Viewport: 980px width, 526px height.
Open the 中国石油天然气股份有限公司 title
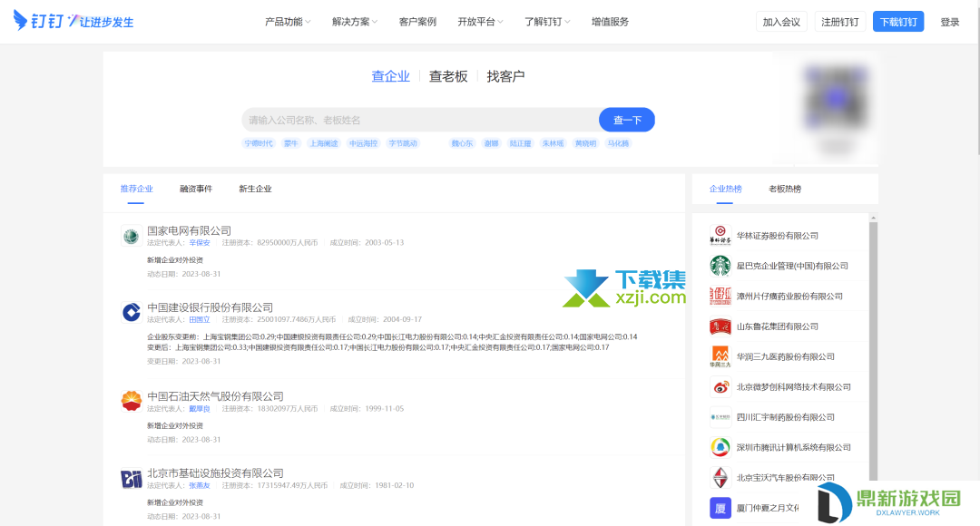point(215,396)
